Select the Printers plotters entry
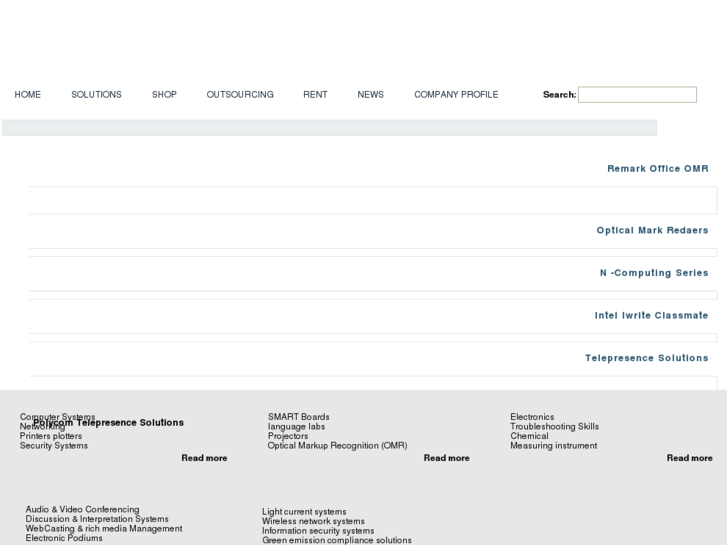 [x=51, y=436]
